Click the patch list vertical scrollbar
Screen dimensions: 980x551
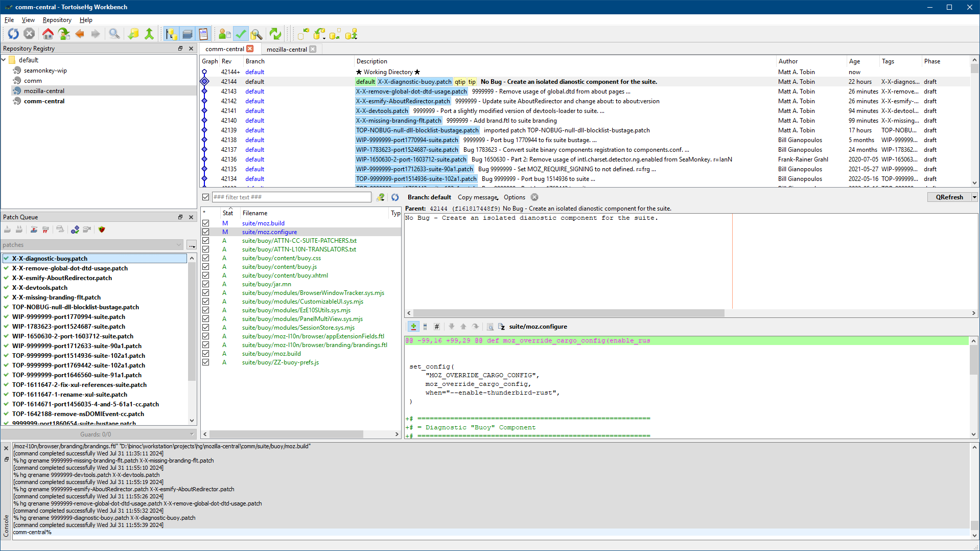(x=192, y=321)
